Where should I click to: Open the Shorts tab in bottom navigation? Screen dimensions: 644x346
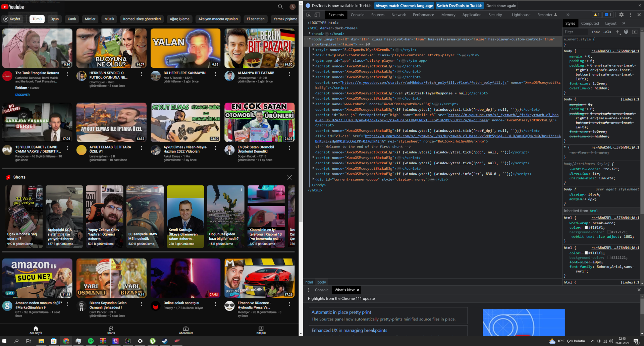111,330
